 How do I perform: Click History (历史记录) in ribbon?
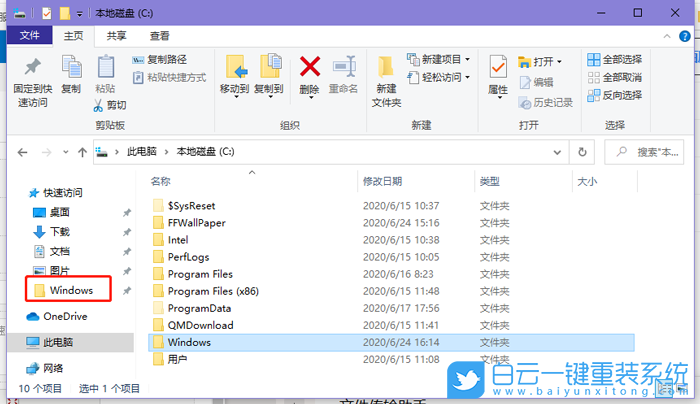[546, 103]
